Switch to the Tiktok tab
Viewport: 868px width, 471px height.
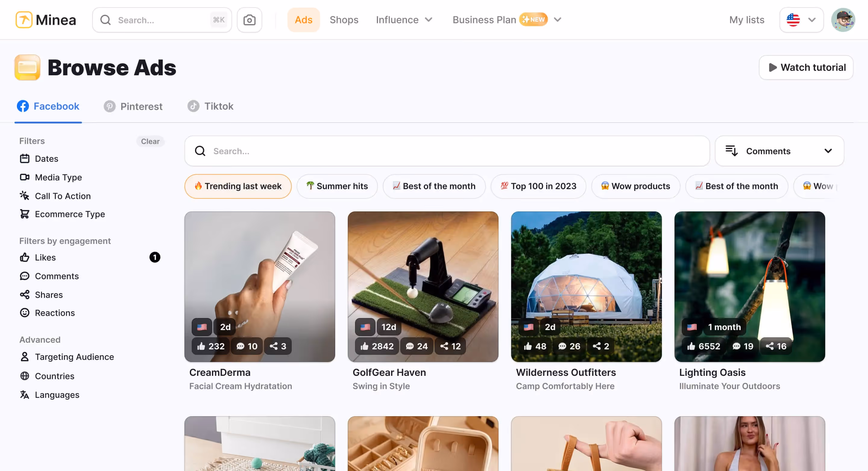(210, 106)
